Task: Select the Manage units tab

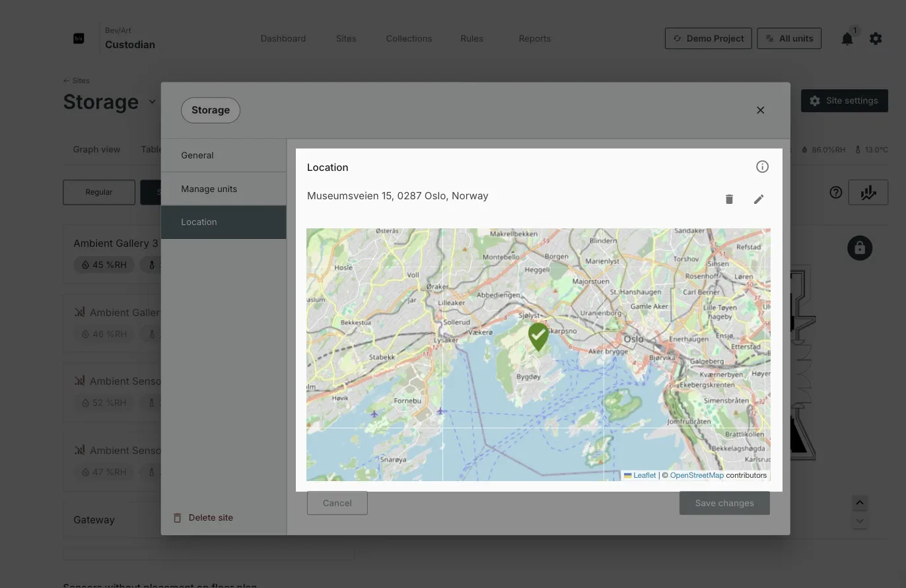Action: click(x=223, y=189)
